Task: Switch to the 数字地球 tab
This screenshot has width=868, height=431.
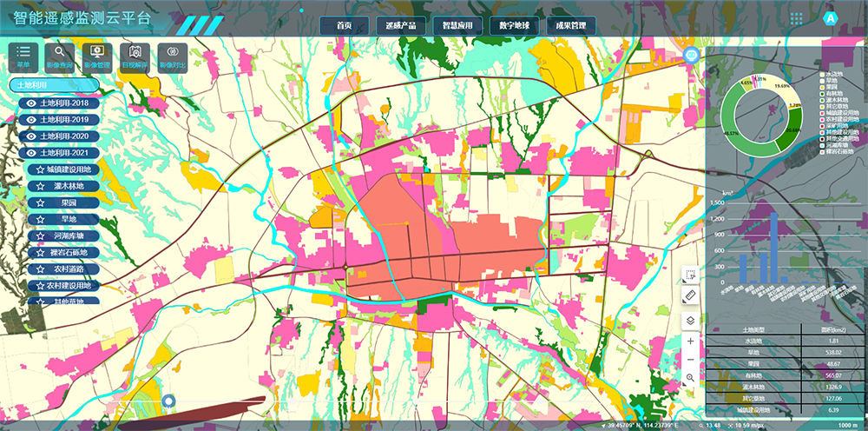Action: coord(515,26)
